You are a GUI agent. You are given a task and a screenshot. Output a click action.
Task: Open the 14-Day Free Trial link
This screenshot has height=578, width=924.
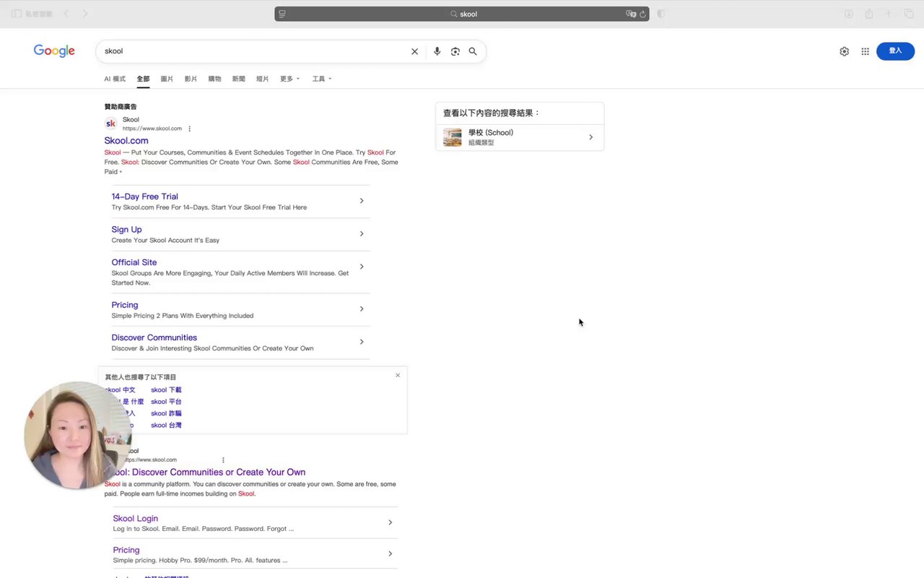(x=144, y=197)
